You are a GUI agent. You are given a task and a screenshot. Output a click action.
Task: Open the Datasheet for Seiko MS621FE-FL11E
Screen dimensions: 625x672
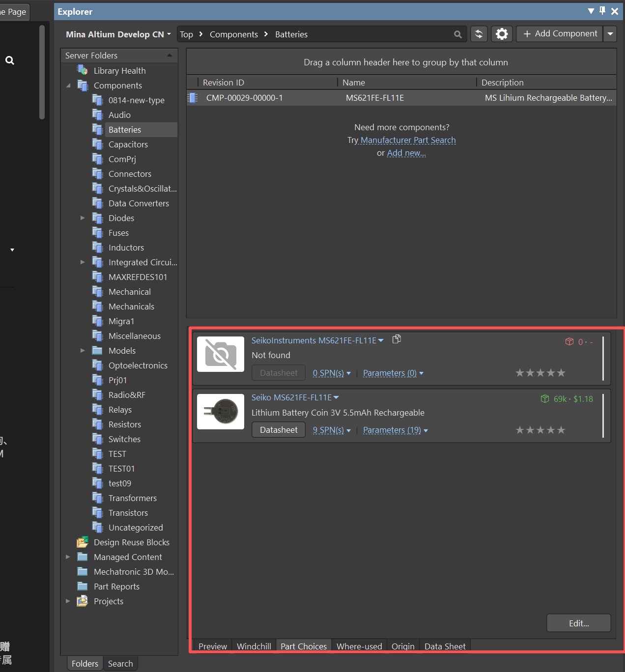click(x=279, y=430)
